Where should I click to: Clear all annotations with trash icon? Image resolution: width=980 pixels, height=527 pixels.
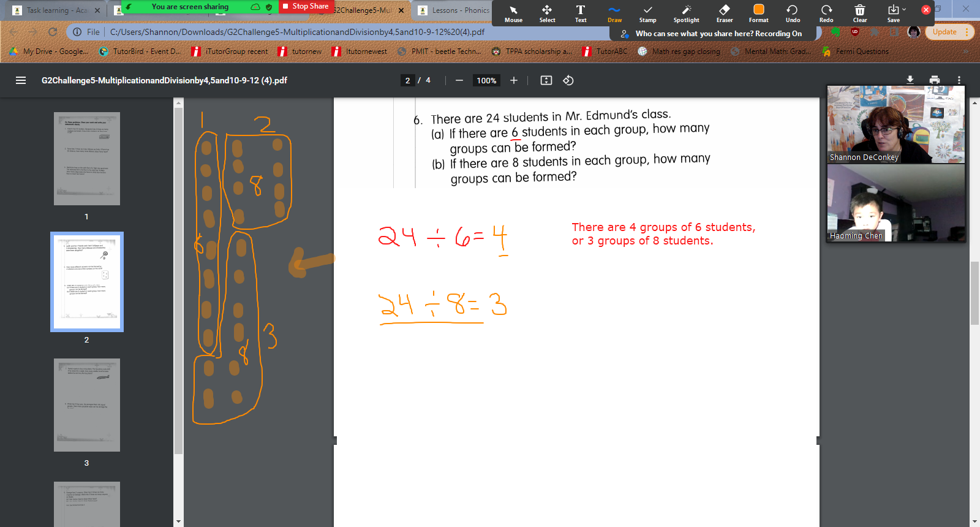tap(860, 13)
